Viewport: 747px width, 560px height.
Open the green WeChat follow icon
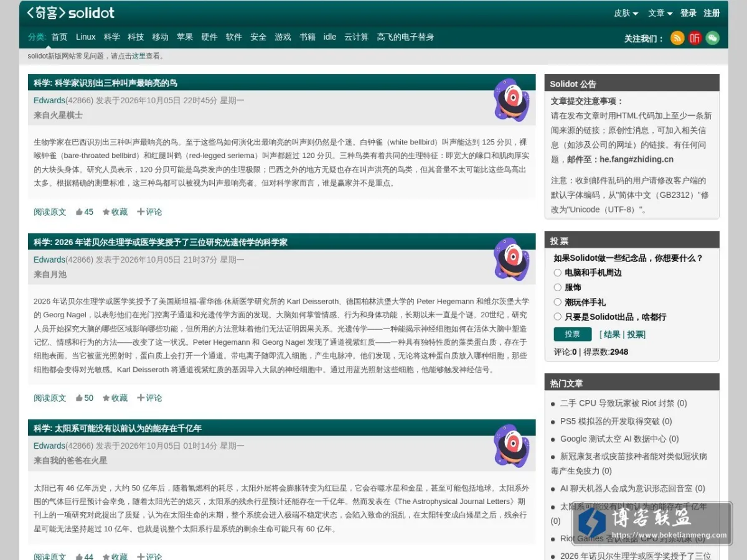[x=712, y=38]
